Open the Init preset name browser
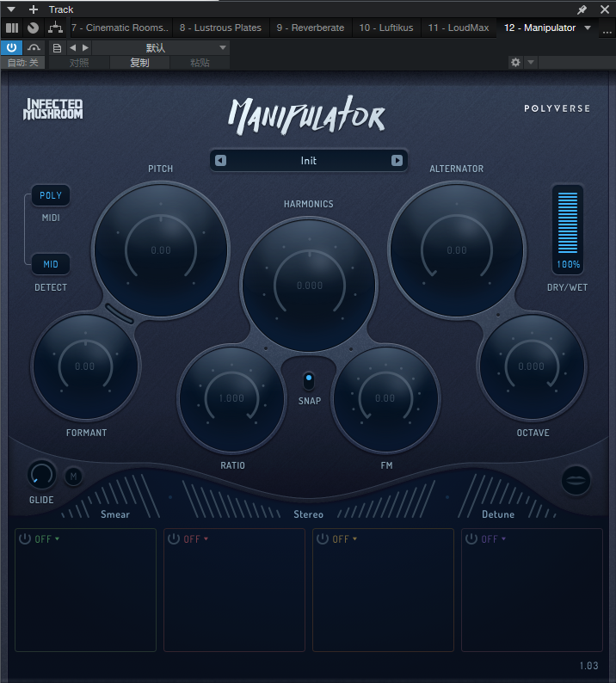The image size is (616, 683). (309, 161)
